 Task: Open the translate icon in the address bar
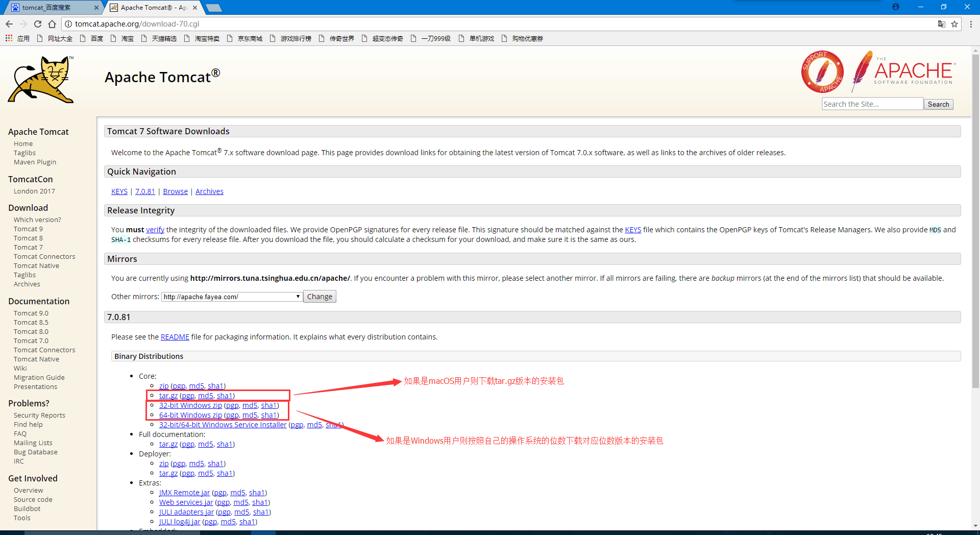(x=942, y=24)
